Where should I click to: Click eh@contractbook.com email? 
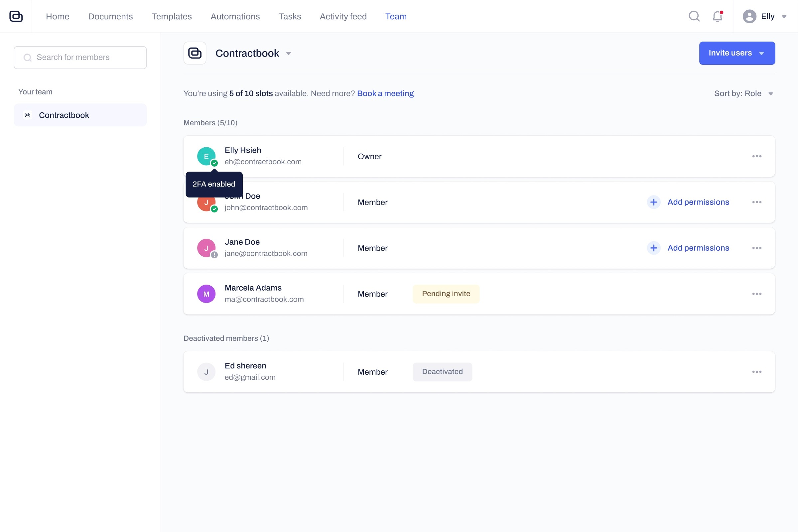[263, 162]
